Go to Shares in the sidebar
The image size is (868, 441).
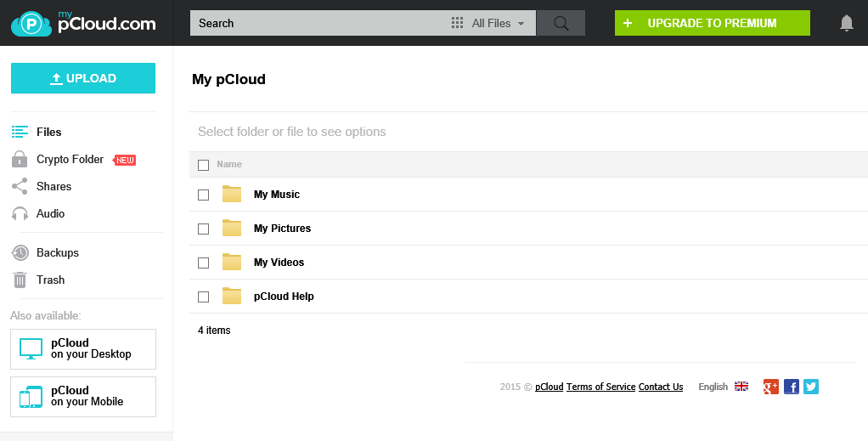[x=54, y=187]
